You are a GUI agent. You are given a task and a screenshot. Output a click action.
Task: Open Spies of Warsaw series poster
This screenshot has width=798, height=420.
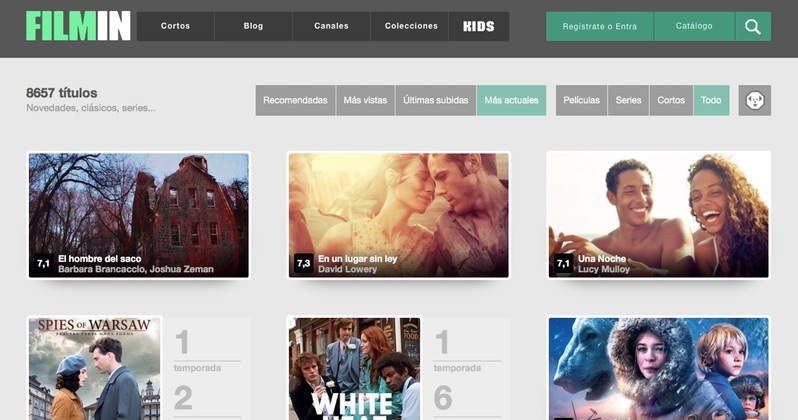coord(94,369)
